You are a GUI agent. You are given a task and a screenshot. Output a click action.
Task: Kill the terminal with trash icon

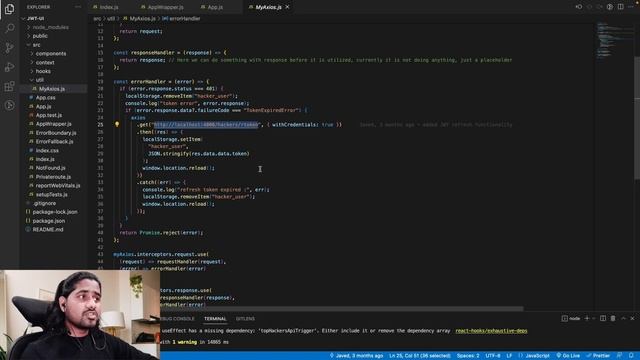coord(613,318)
